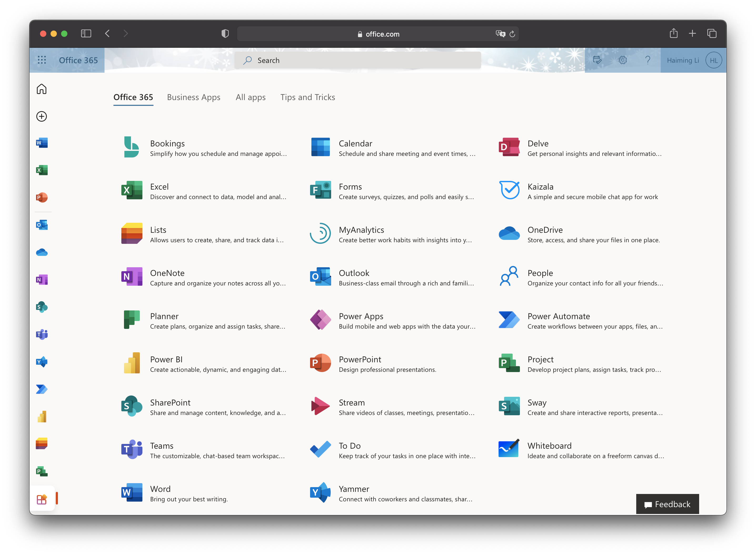The width and height of the screenshot is (756, 554).
Task: Click the Search input field
Action: 357,60
